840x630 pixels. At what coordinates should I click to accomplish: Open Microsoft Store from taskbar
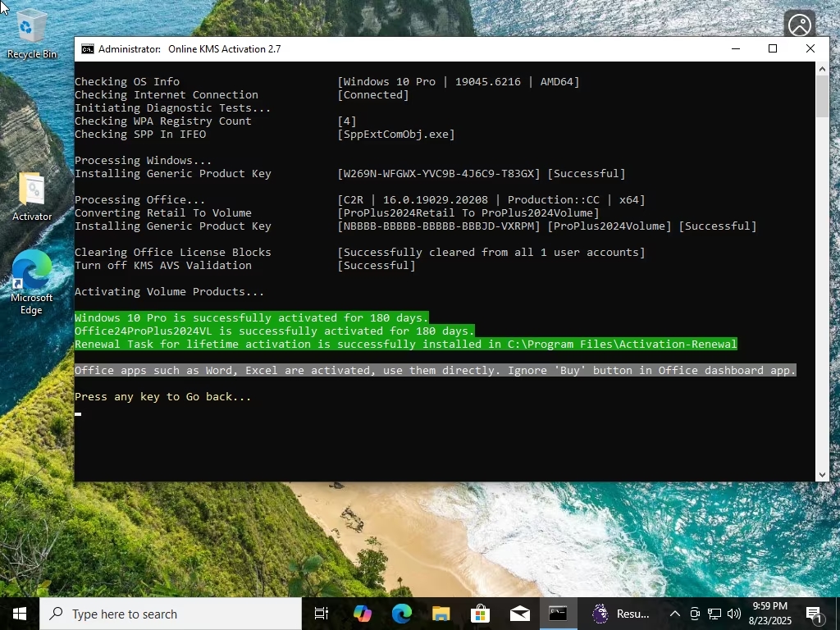(x=481, y=614)
